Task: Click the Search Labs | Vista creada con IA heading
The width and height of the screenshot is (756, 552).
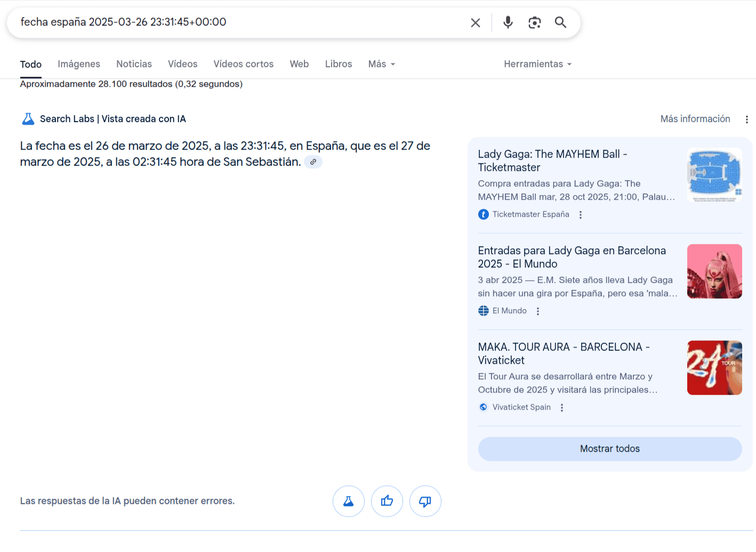Action: click(113, 119)
